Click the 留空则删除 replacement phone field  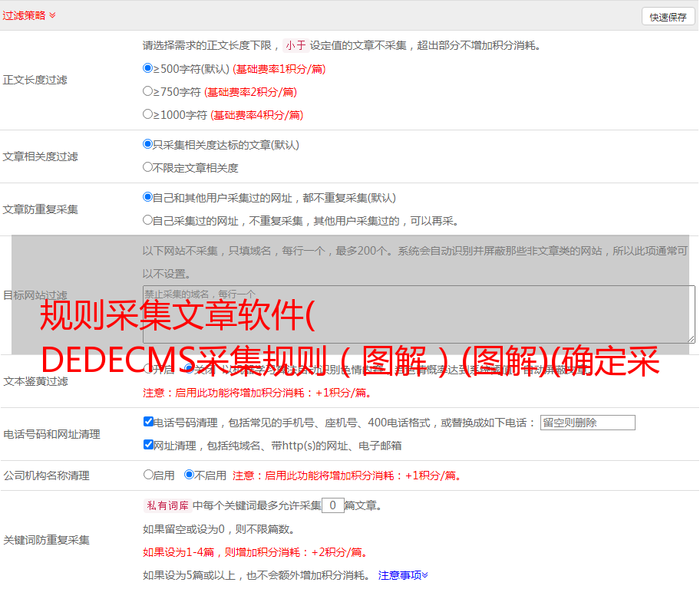click(587, 423)
